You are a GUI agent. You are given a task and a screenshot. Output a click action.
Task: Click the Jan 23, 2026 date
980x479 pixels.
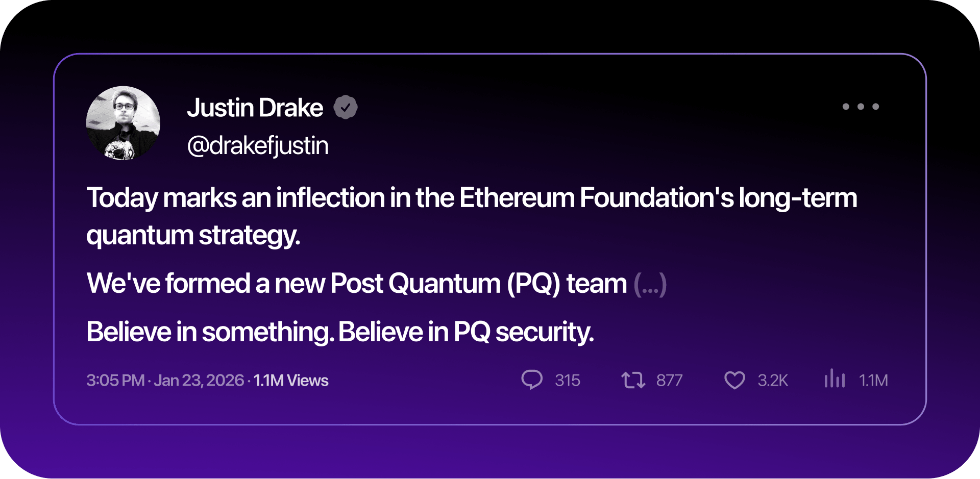tap(199, 381)
